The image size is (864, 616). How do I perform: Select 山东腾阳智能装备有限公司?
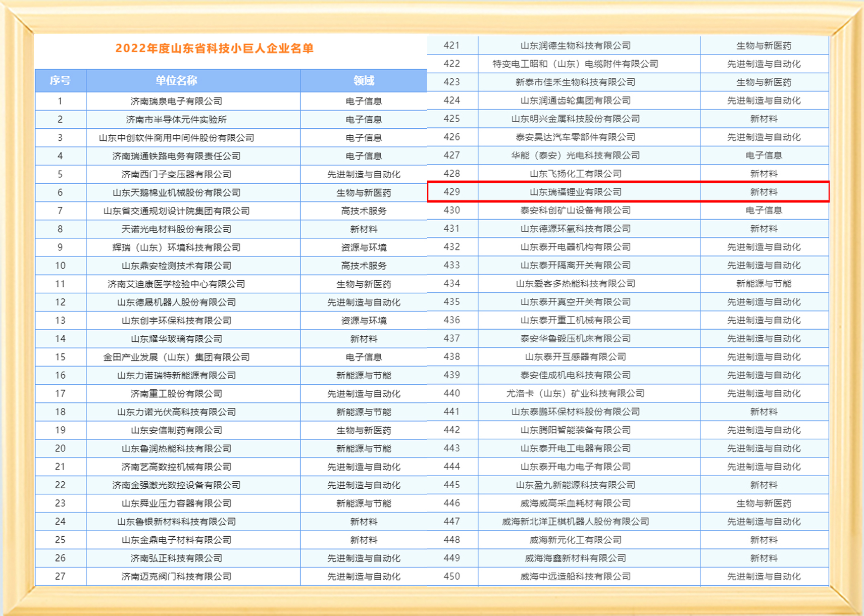pyautogui.click(x=575, y=430)
